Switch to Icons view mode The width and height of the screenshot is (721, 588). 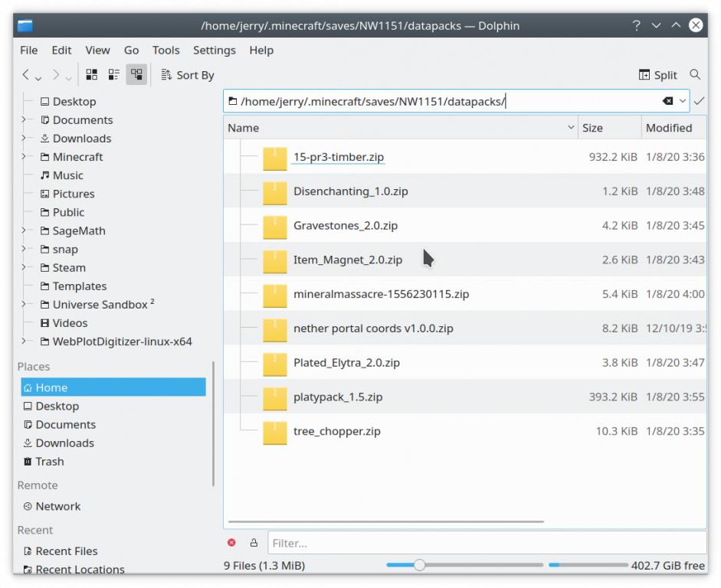[x=92, y=75]
